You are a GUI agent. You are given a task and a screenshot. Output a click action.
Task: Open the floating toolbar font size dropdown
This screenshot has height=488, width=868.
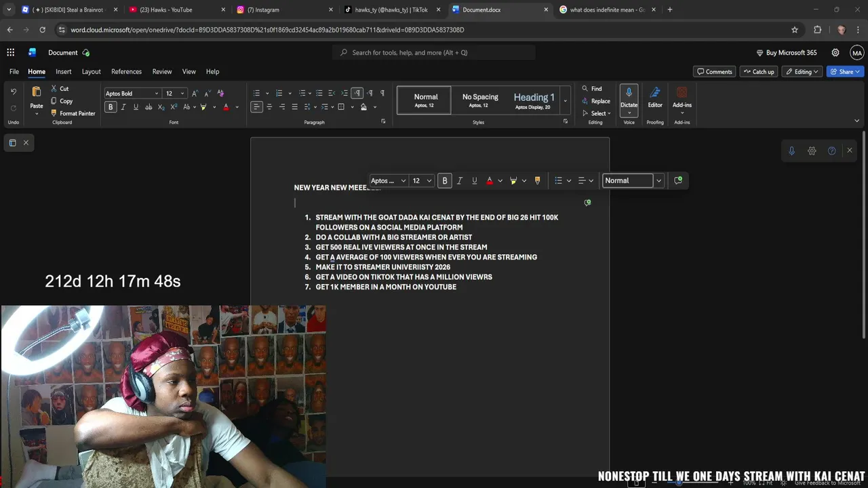click(429, 180)
